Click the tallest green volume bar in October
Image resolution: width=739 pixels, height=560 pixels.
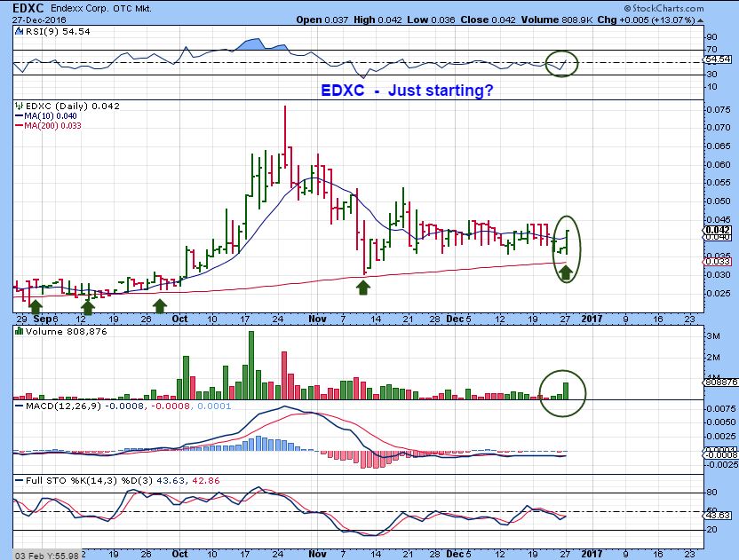click(x=251, y=366)
